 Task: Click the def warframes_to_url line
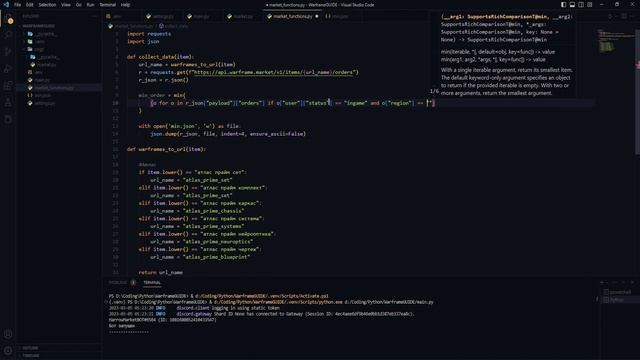pyautogui.click(x=166, y=149)
